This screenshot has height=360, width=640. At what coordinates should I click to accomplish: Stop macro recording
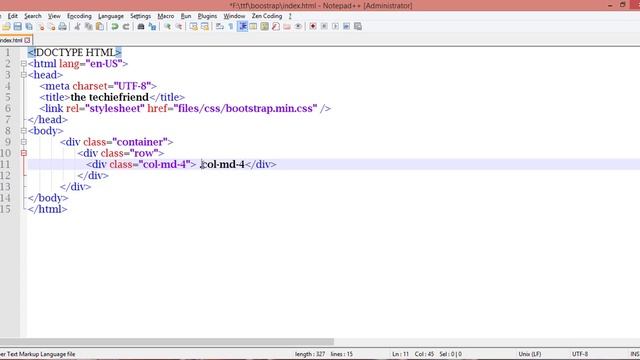(x=324, y=27)
